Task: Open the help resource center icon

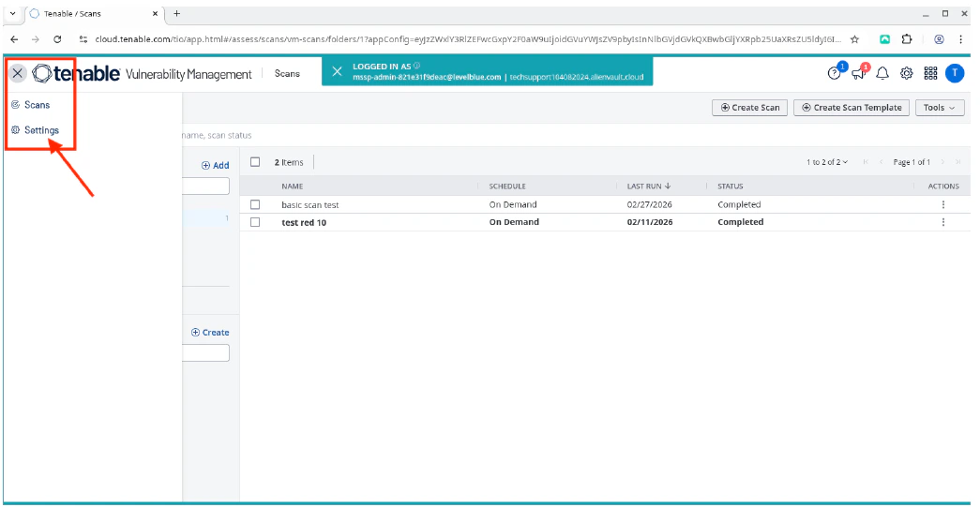Action: click(835, 74)
